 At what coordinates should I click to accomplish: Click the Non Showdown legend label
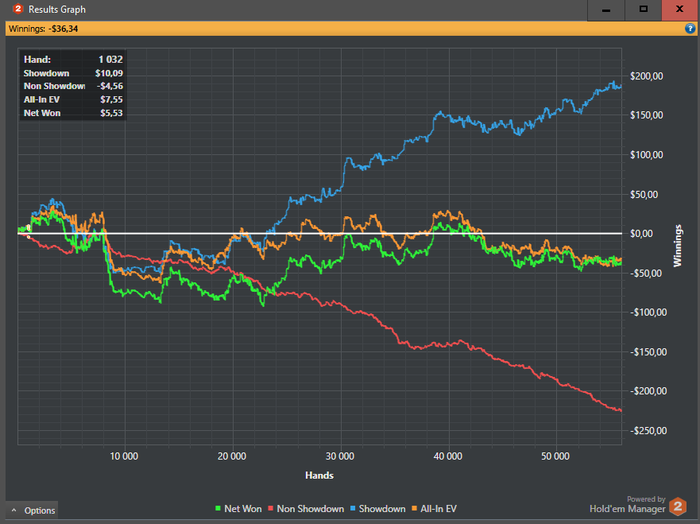(x=310, y=509)
